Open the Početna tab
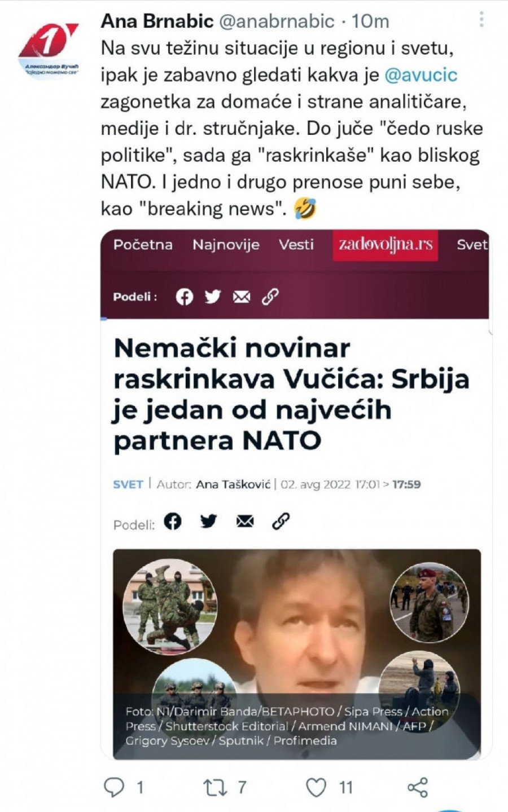 (143, 245)
